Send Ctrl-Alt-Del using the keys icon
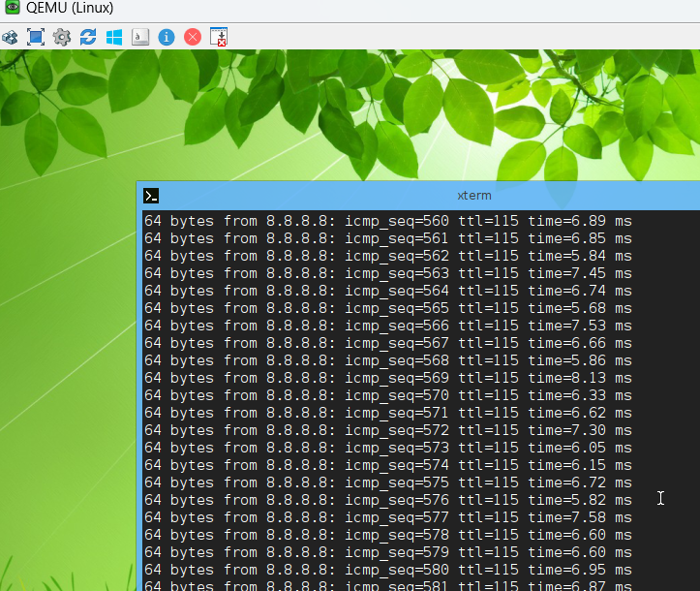Viewport: 700px width, 591px height. [x=10, y=37]
